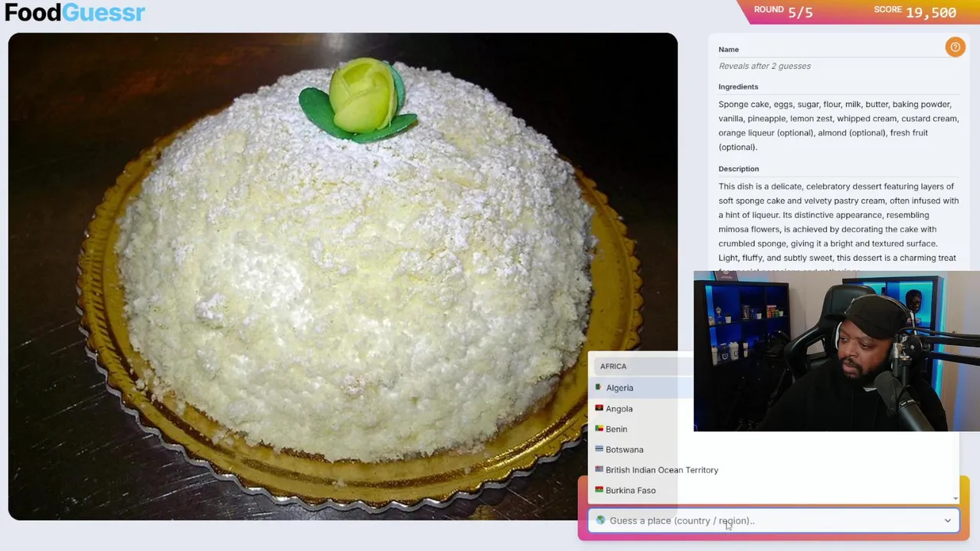Click the Burkina Faso flag icon
Screen dimensions: 980x551
[599, 490]
